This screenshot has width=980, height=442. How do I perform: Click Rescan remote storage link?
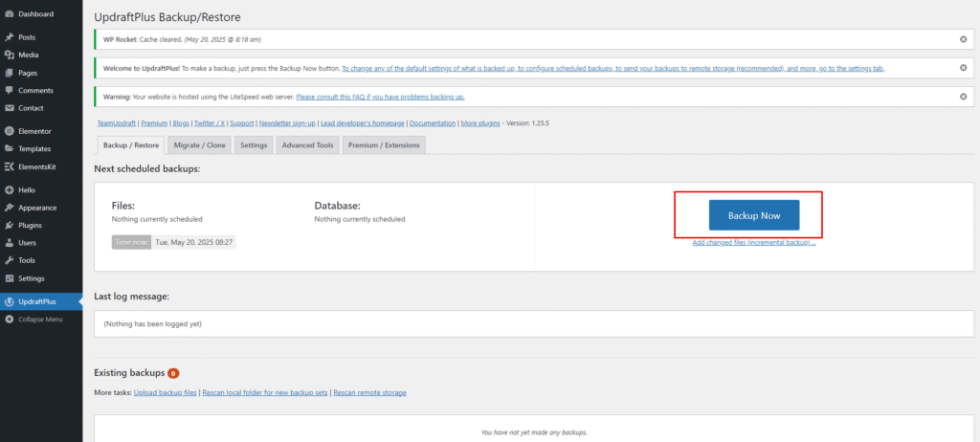click(370, 392)
